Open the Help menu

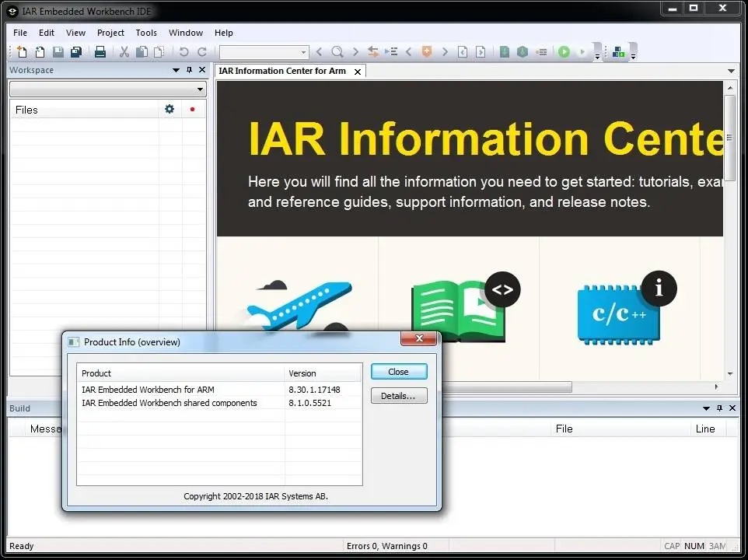pyautogui.click(x=223, y=33)
